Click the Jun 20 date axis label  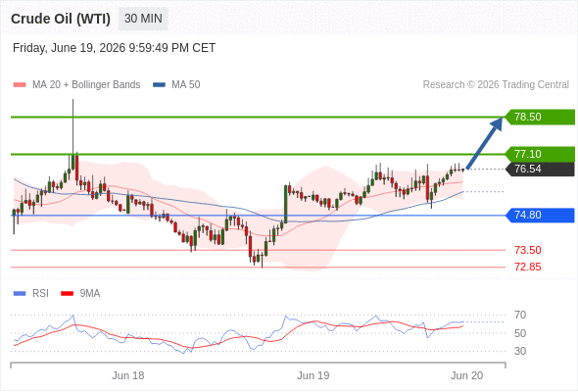pyautogui.click(x=466, y=375)
